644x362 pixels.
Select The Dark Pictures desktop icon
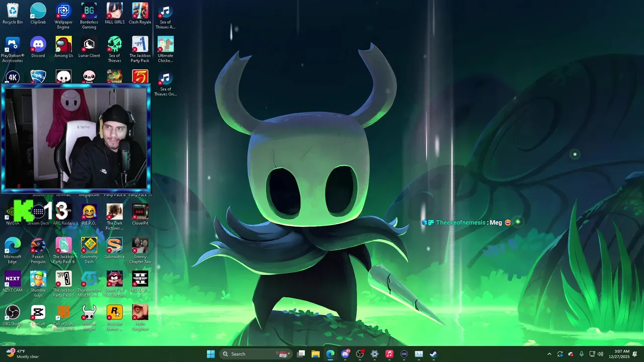point(115,217)
